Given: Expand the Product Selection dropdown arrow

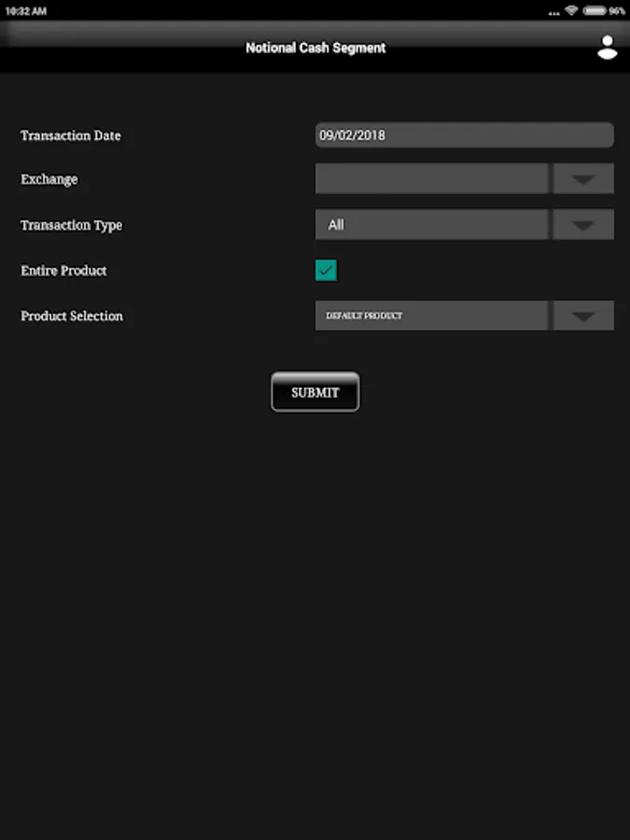Looking at the screenshot, I should (x=583, y=315).
